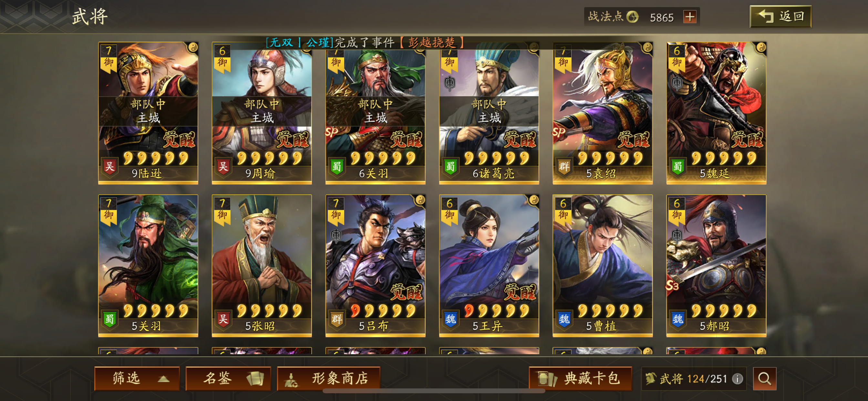Tap the SP badge on 袁绍 card

point(559,132)
